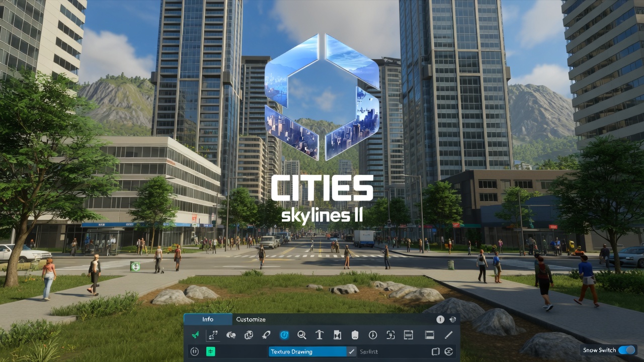Click the T-shaped text tool icon
644x362 pixels.
pyautogui.click(x=319, y=335)
